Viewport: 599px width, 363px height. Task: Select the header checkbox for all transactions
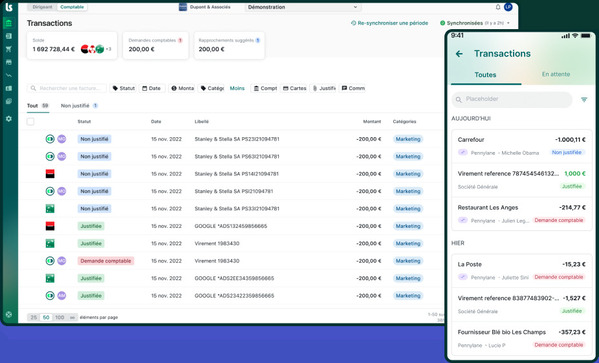(31, 122)
